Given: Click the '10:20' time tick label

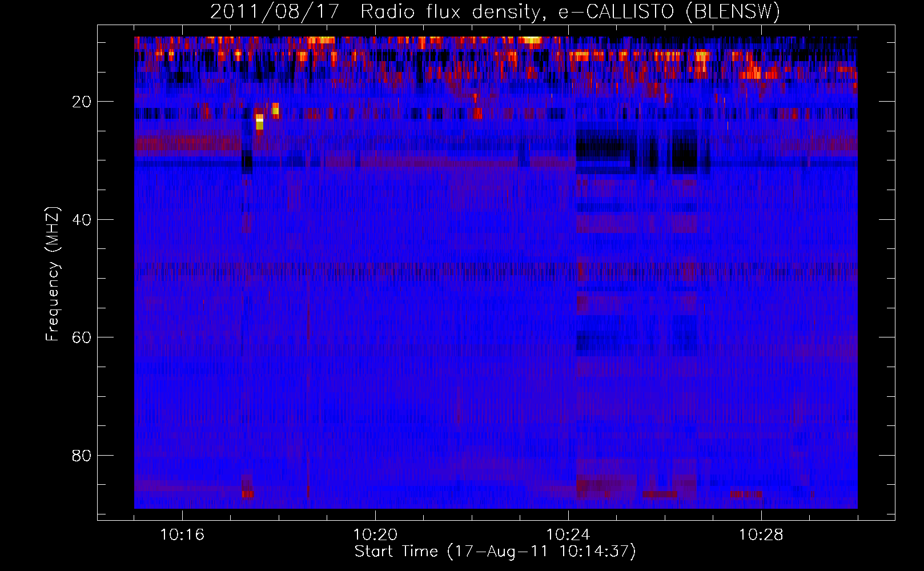Looking at the screenshot, I should 375,534.
